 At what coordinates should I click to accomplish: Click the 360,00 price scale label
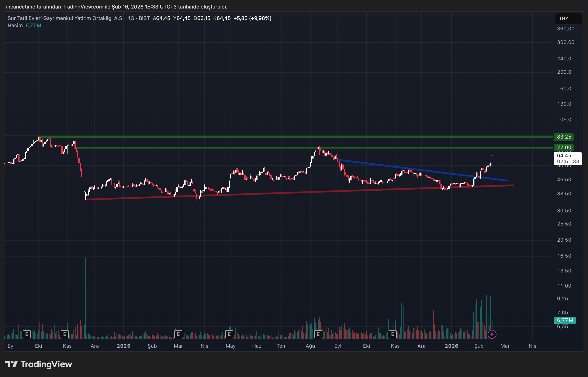(x=565, y=29)
